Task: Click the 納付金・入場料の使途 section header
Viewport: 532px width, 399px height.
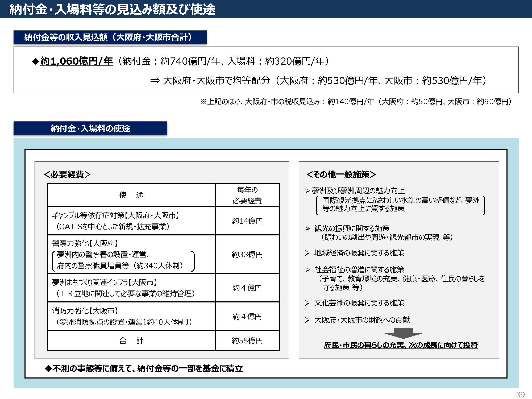Action: pos(90,128)
